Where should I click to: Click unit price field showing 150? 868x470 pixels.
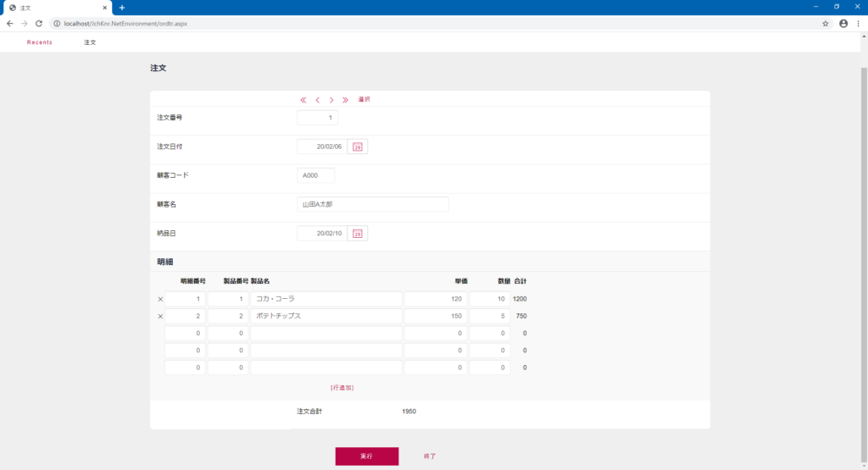click(x=436, y=316)
